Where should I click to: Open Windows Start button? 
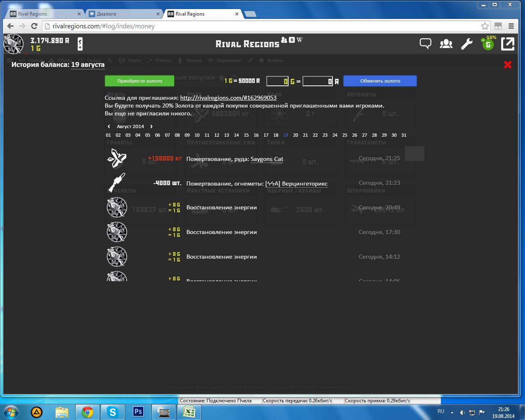(11, 412)
